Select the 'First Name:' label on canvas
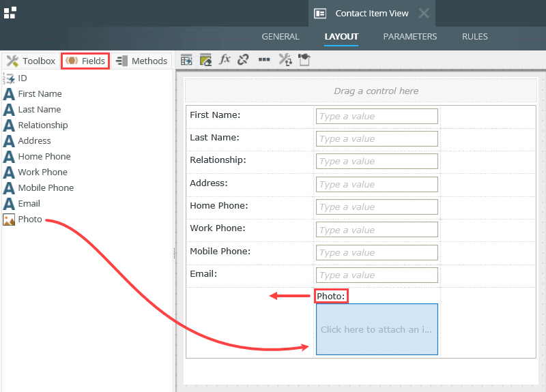The width and height of the screenshot is (546, 392). tap(215, 115)
